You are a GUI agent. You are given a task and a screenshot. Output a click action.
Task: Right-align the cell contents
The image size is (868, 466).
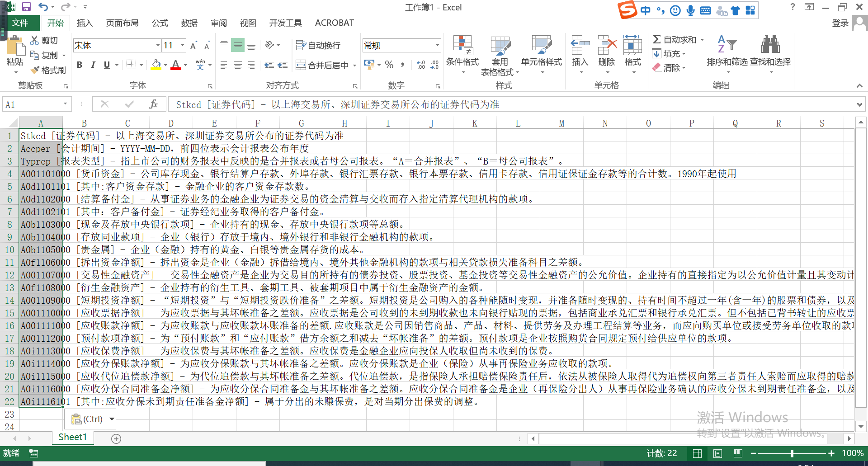click(251, 65)
